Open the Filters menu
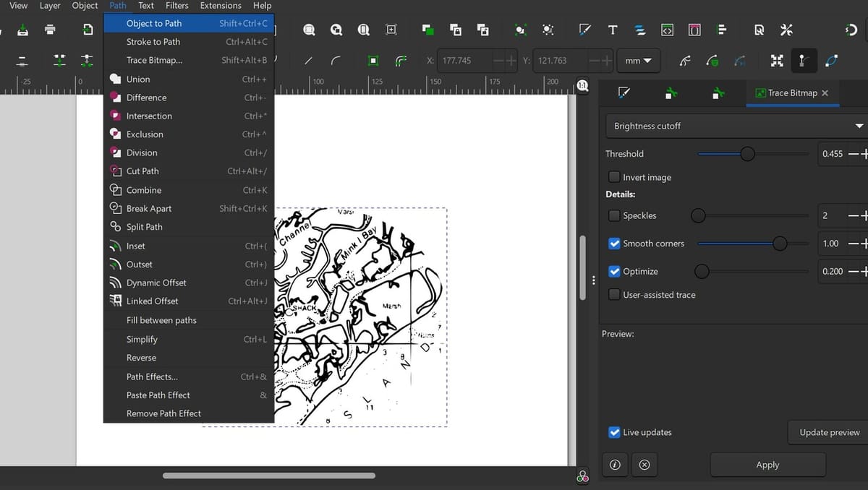Viewport: 868px width, 490px height. [x=177, y=6]
